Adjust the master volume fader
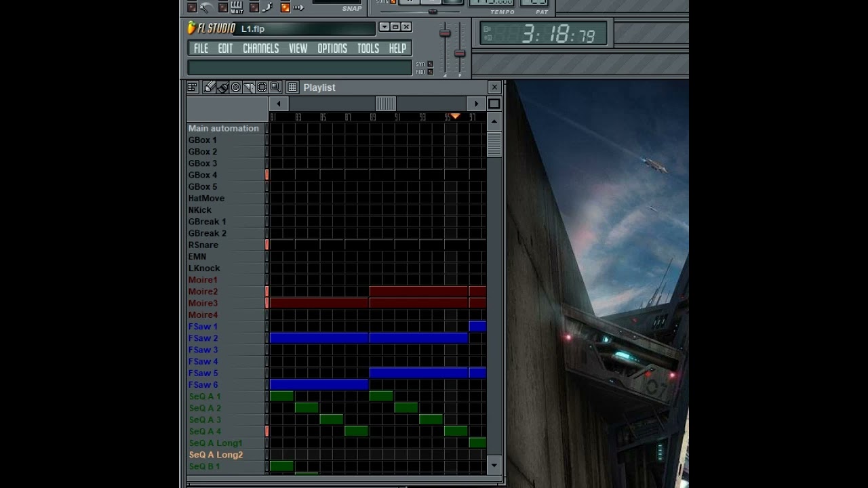The height and width of the screenshot is (488, 868). click(x=445, y=33)
